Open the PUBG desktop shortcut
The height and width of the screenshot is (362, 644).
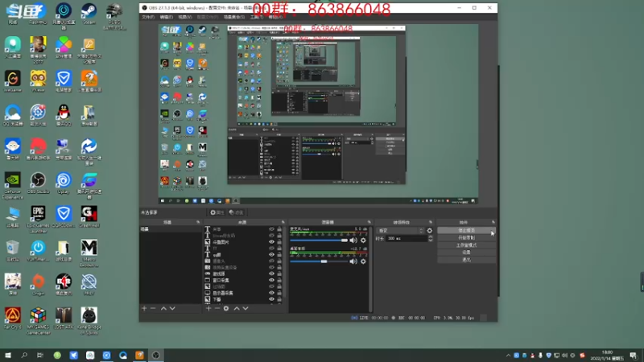114,16
